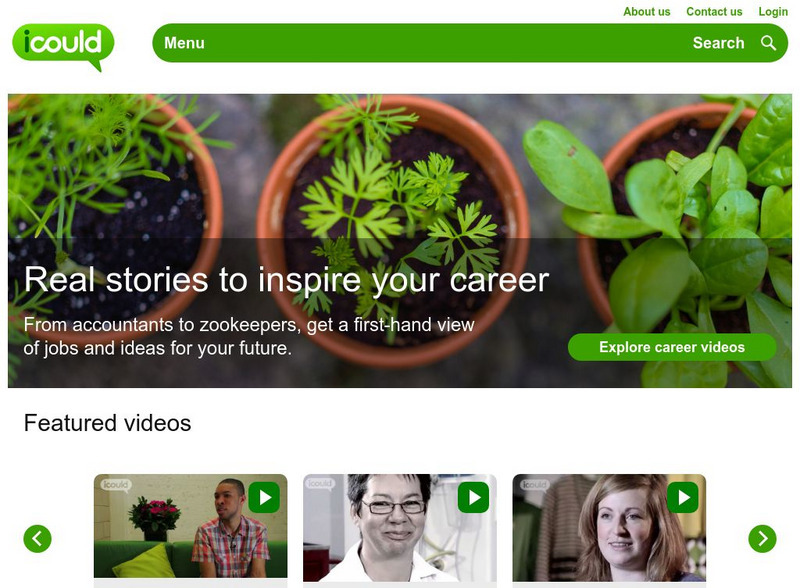The height and width of the screenshot is (588, 800).
Task: Open the About us link
Action: 646,12
